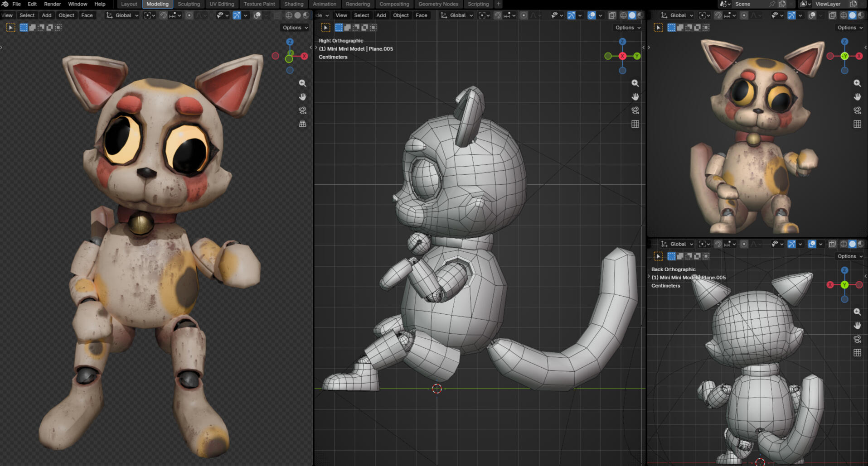Select the Select Box tool in left viewport

10,28
